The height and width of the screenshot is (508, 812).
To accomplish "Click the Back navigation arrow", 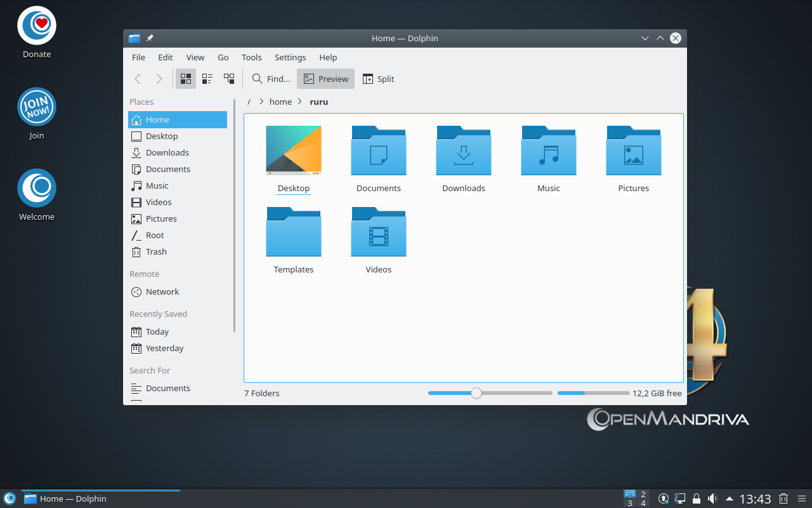I will [x=138, y=79].
